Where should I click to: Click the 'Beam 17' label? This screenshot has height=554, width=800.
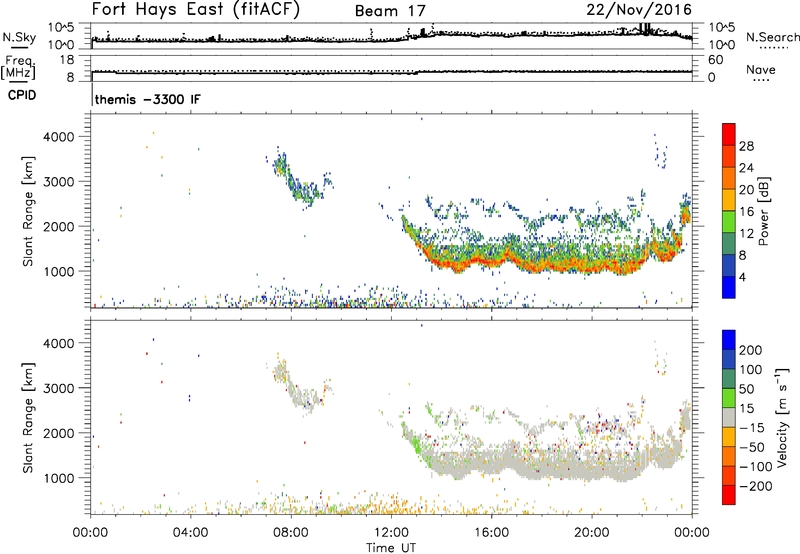pyautogui.click(x=390, y=11)
